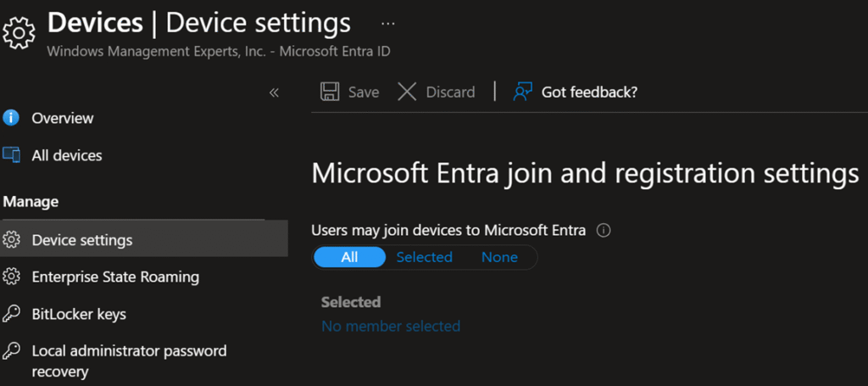Click the Got feedback? text button
This screenshot has height=386, width=868.
589,92
